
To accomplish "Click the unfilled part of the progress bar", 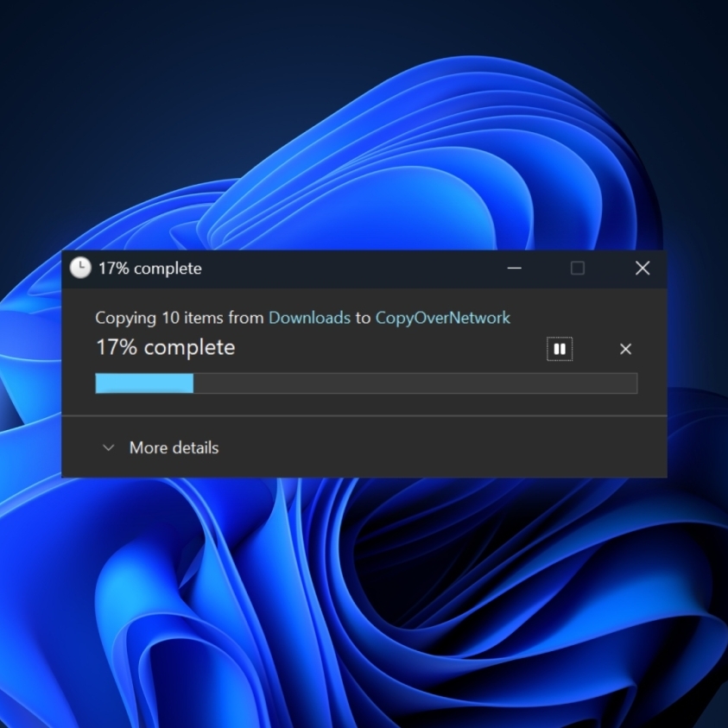I will pos(415,383).
